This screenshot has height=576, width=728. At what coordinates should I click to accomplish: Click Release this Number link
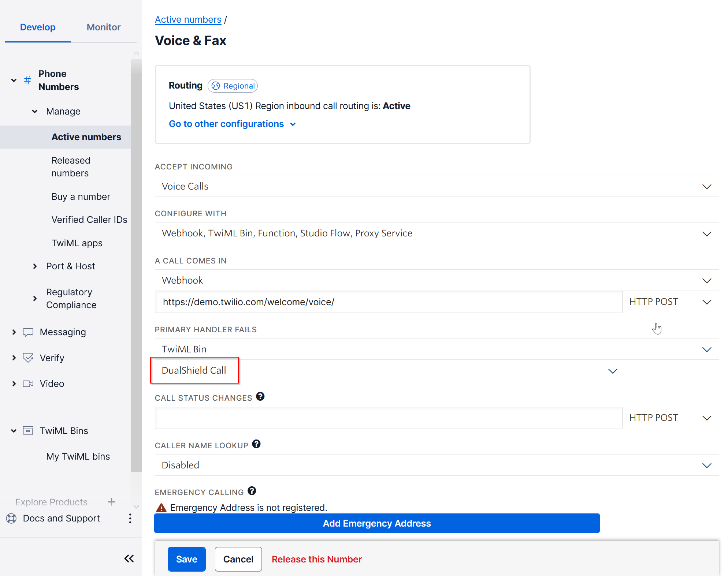(316, 559)
